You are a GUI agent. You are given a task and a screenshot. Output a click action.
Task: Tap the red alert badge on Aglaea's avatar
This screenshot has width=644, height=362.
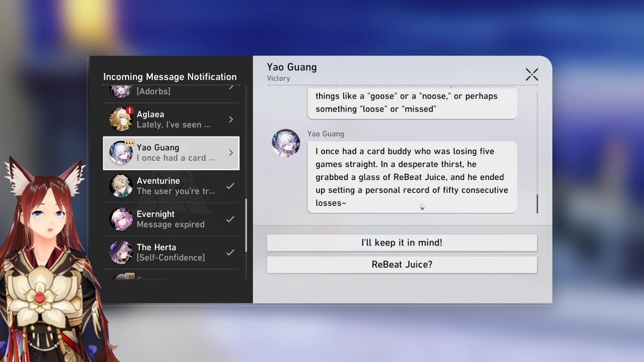coord(130,110)
